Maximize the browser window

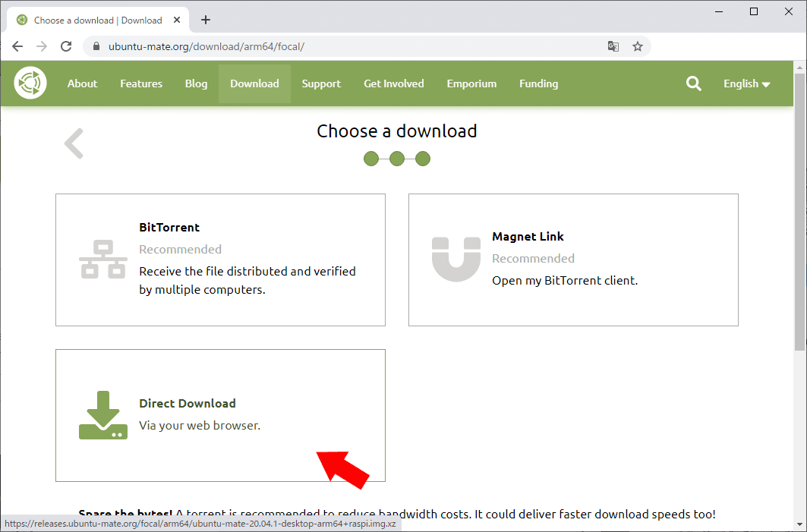753,11
